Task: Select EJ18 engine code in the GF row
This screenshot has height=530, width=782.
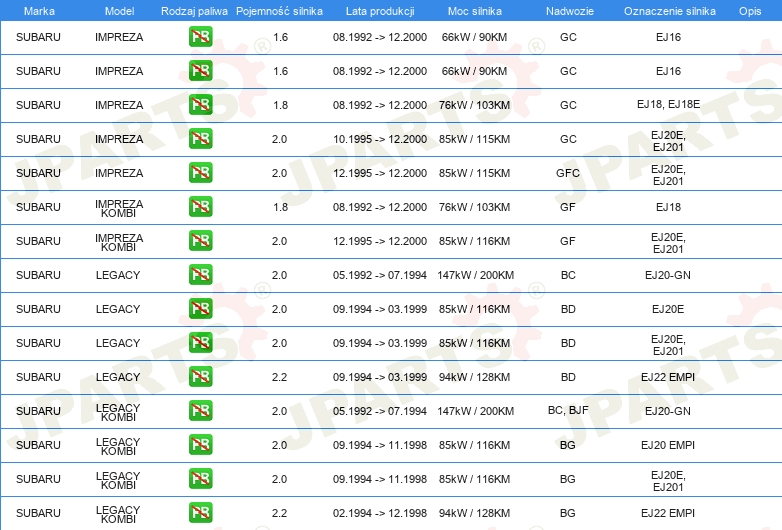Action: [668, 207]
